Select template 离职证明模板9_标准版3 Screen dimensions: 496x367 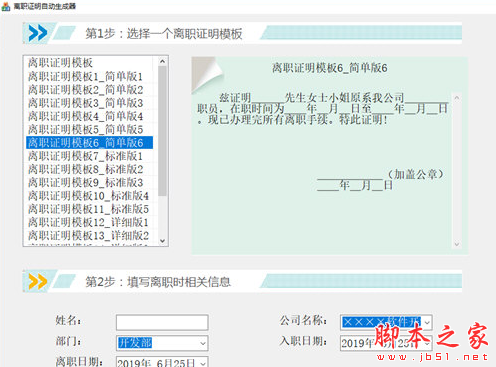coord(89,183)
